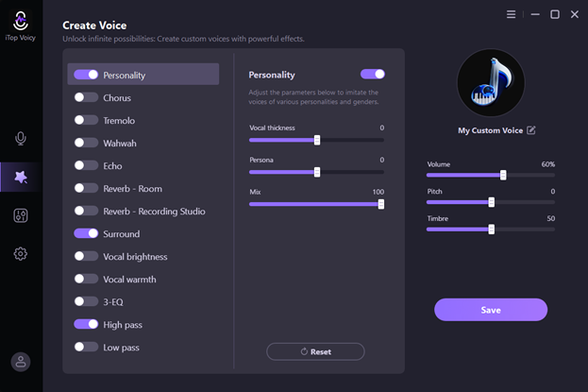Image resolution: width=588 pixels, height=392 pixels.
Task: Select Reverb - Recording Studio effect
Action: 154,211
